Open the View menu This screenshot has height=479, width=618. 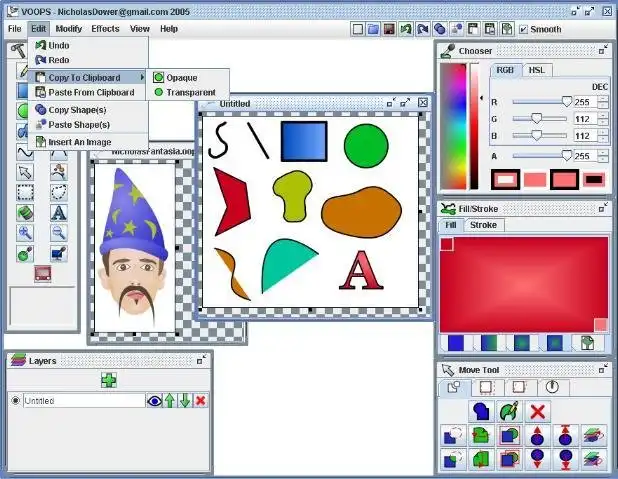140,29
